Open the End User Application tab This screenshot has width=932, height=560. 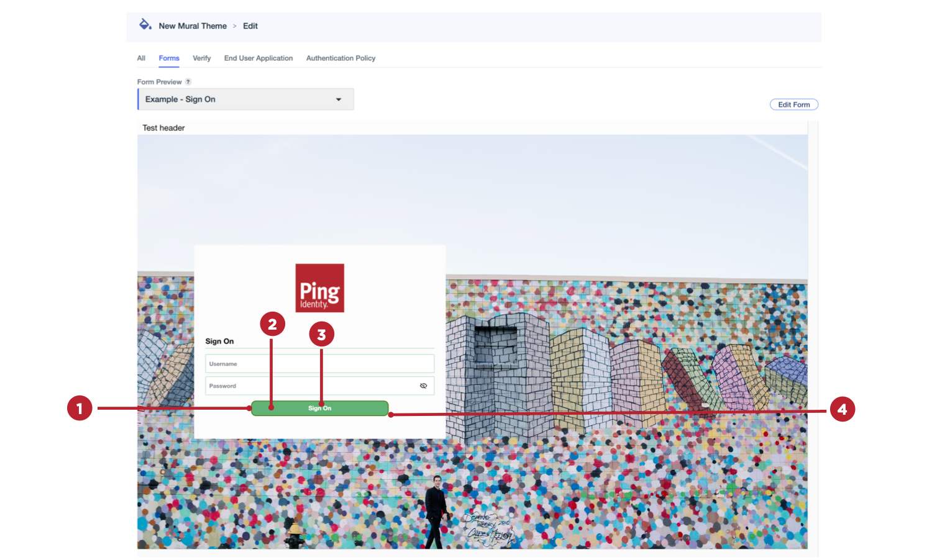pyautogui.click(x=258, y=58)
